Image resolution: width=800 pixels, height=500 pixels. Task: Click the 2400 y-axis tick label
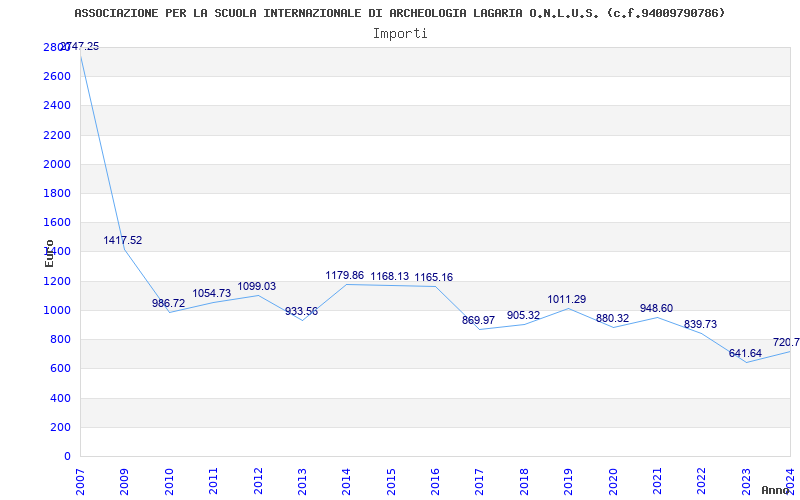click(58, 106)
